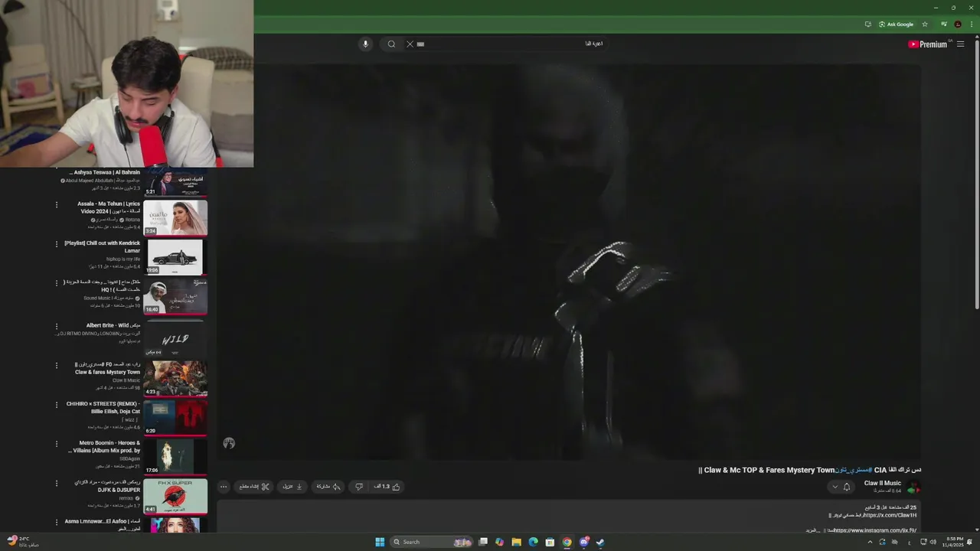Click the Clip scissors button
The width and height of the screenshot is (980, 551).
click(x=254, y=487)
